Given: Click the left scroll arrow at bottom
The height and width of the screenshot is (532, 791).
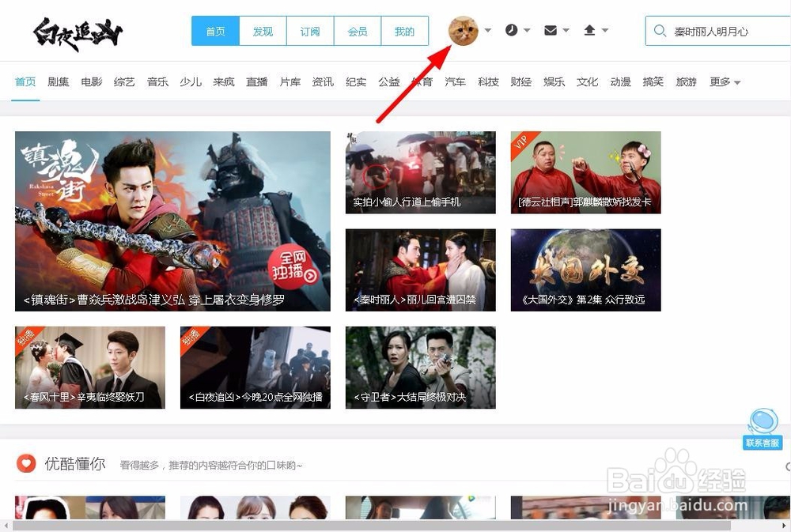Looking at the screenshot, I should (5, 526).
